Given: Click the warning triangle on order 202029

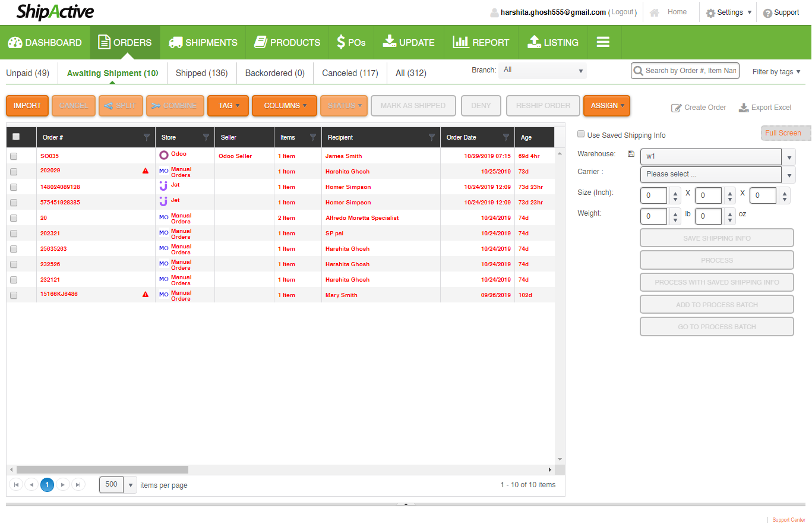Looking at the screenshot, I should click(x=146, y=171).
